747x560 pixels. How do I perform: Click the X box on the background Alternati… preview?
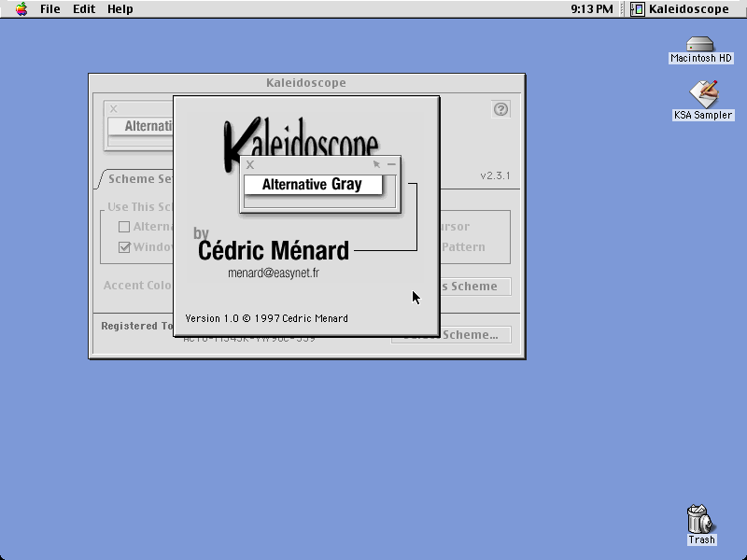(113, 109)
